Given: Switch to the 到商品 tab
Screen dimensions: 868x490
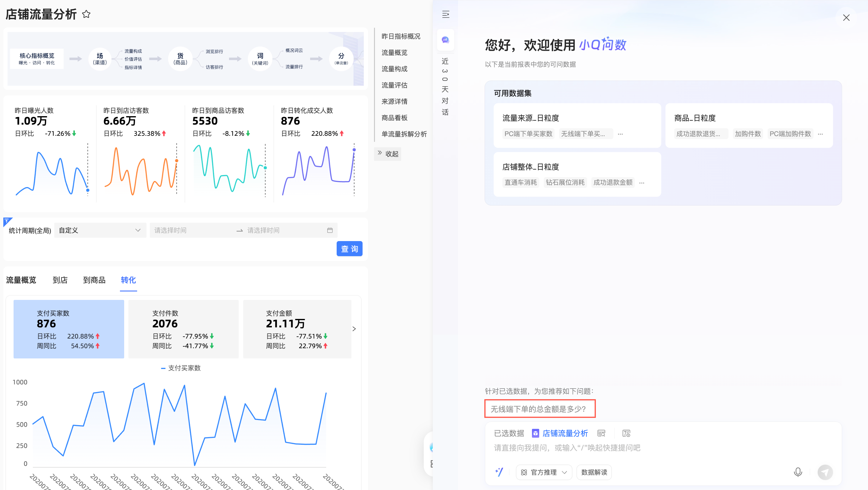Looking at the screenshot, I should [94, 280].
